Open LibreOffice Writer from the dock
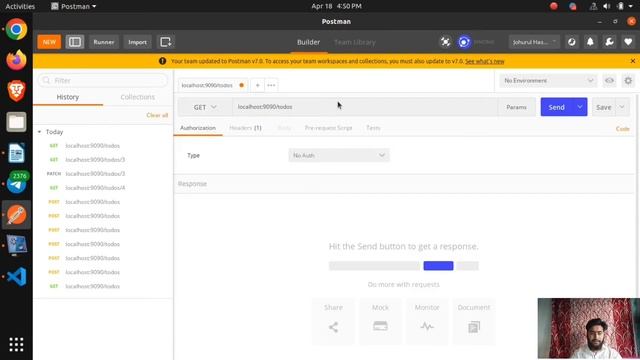The width and height of the screenshot is (640, 360). pyautogui.click(x=16, y=153)
